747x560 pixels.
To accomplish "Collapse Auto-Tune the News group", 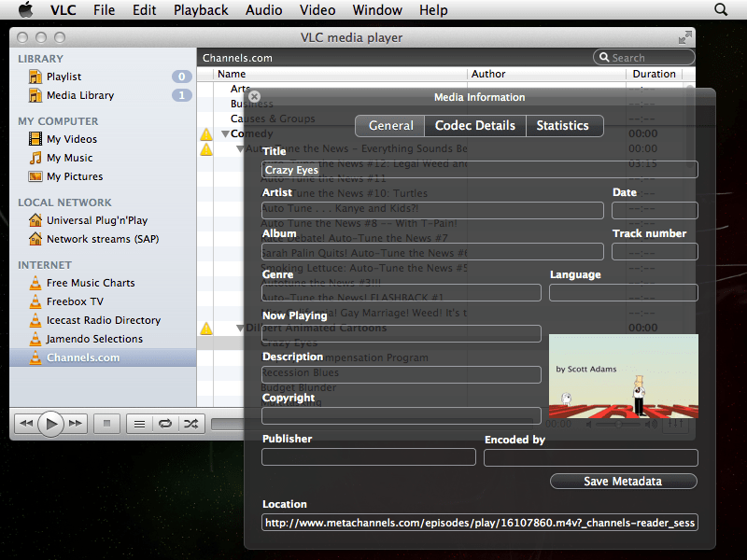I will tap(241, 149).
